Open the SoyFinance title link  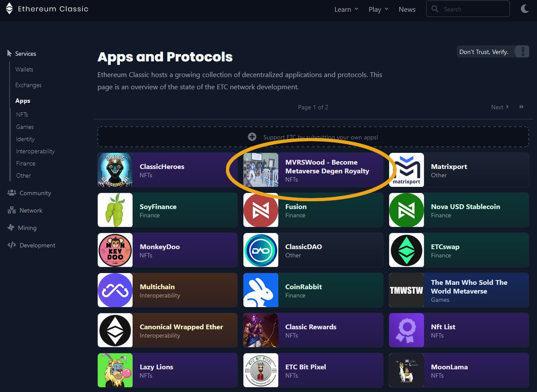tap(158, 207)
